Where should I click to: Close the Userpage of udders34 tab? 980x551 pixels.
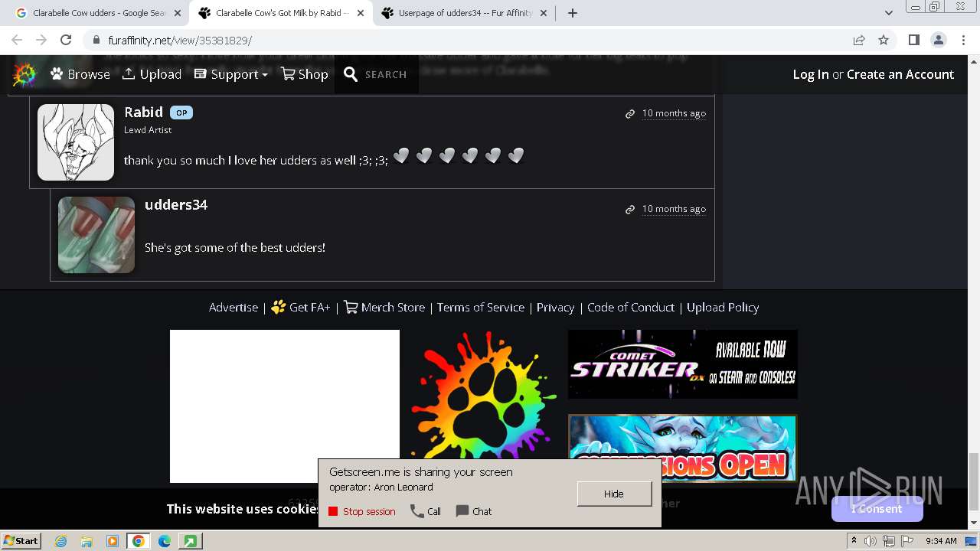tap(544, 13)
